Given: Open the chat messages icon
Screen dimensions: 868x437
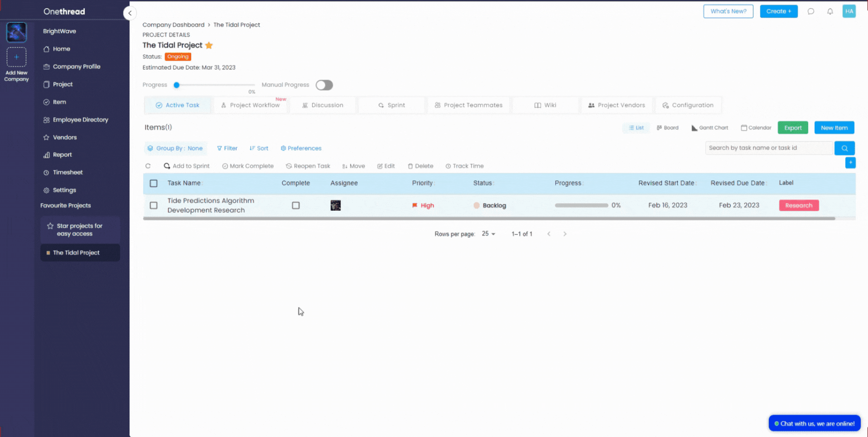Looking at the screenshot, I should point(811,11).
